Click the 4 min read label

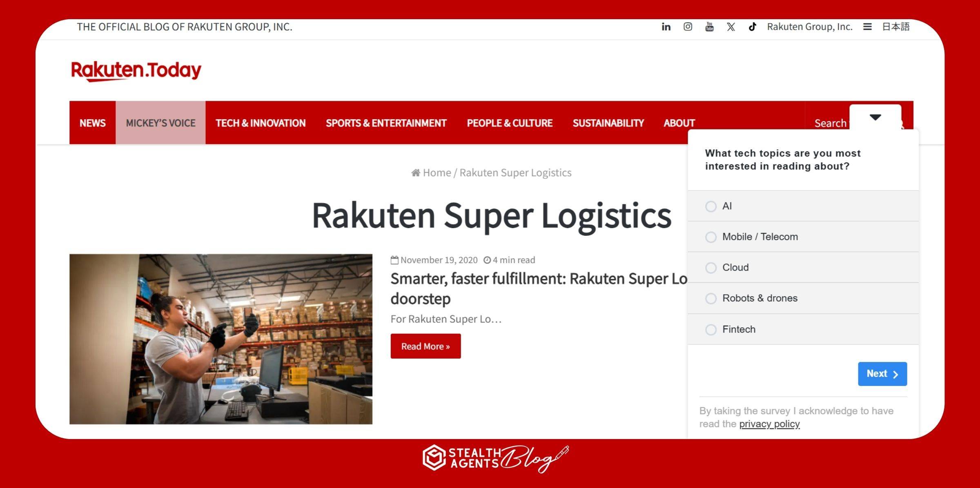[x=514, y=260]
